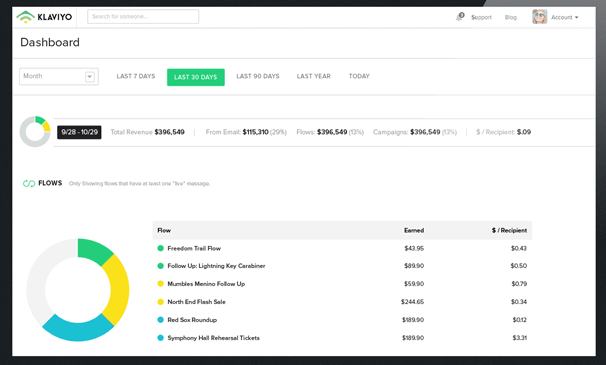Click the $0.43 per recipient cell
The image size is (606, 365).
click(x=519, y=248)
